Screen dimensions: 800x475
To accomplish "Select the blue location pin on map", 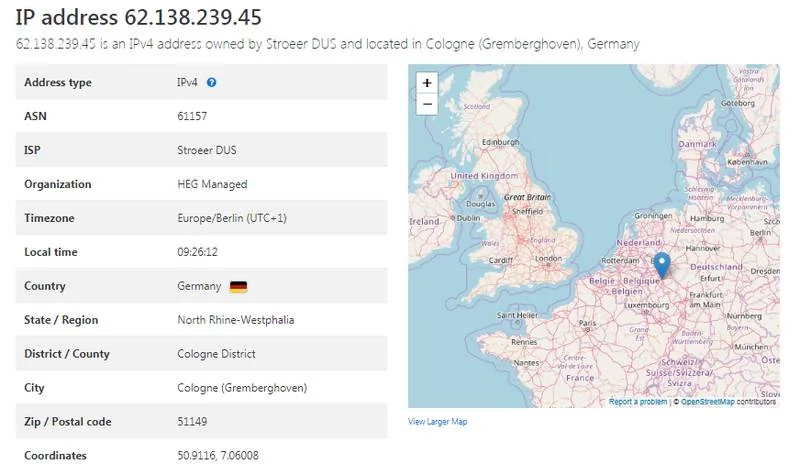I will [x=660, y=265].
